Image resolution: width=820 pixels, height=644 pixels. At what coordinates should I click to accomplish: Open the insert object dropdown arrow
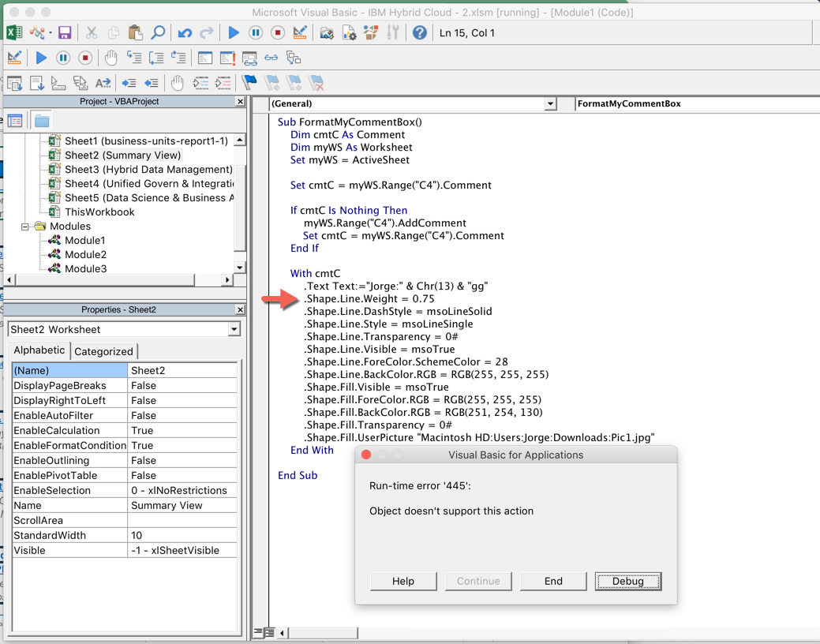[51, 33]
